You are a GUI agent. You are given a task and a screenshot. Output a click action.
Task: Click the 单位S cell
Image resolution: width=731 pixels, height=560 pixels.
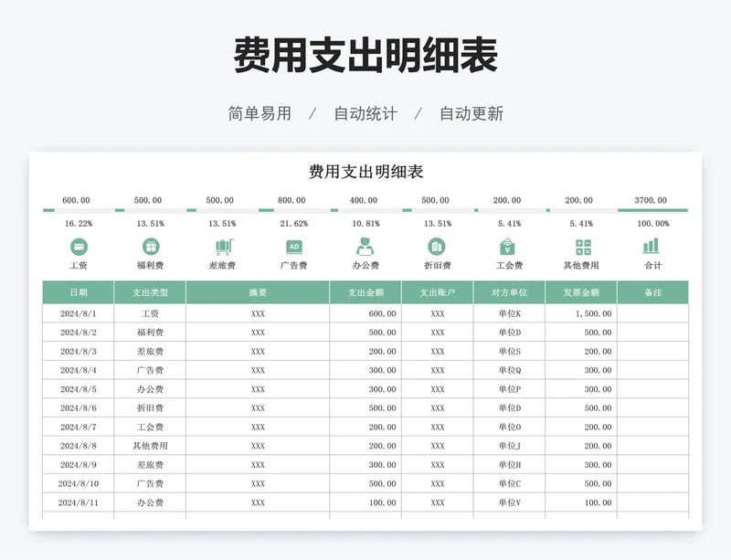[x=509, y=352]
